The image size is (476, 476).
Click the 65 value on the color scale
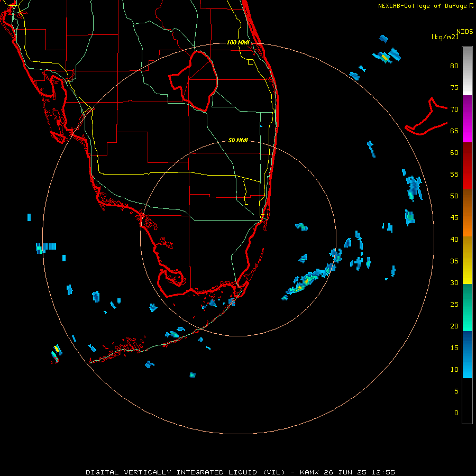(x=454, y=131)
